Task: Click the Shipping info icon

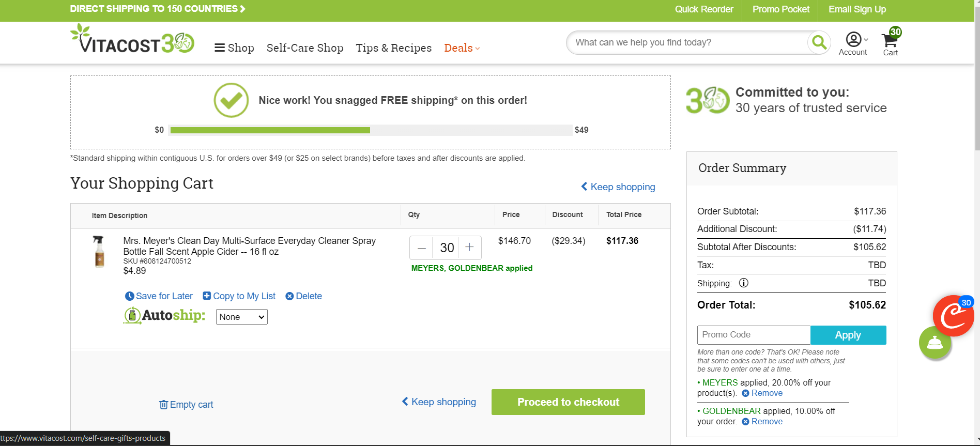Action: coord(744,283)
